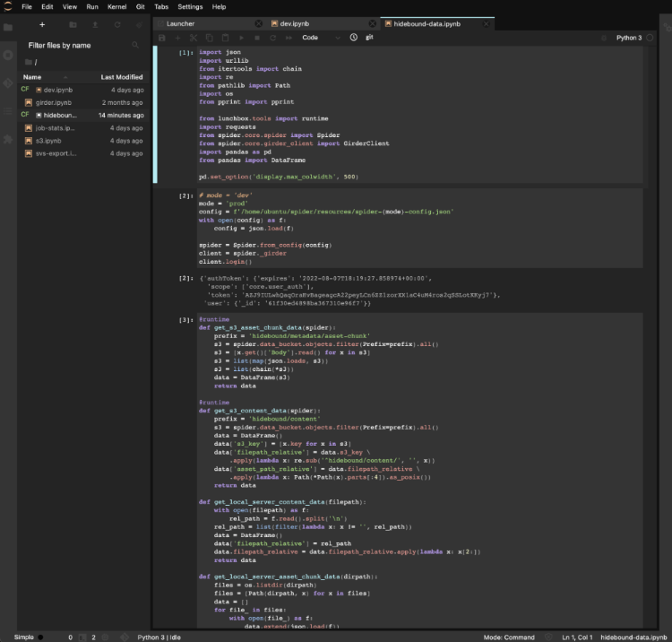Click the clock icon in notebook toolbar
The width and height of the screenshot is (672, 642).
(354, 38)
